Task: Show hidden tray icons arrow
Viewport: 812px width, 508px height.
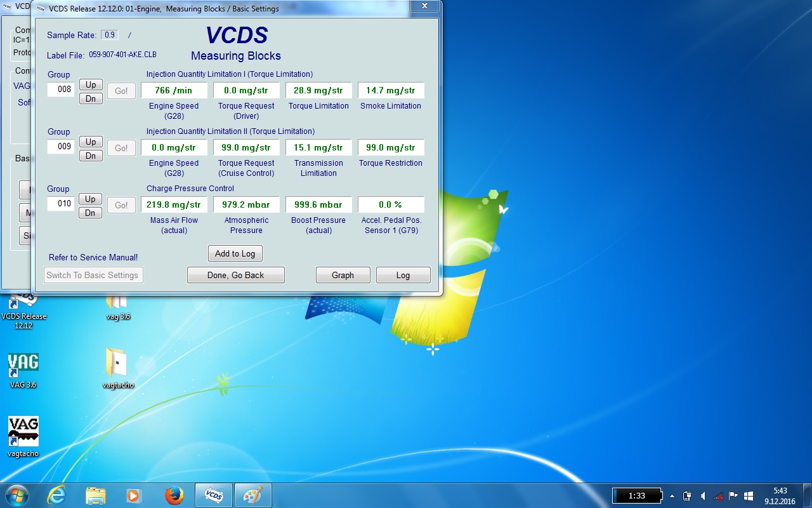Action: click(671, 496)
